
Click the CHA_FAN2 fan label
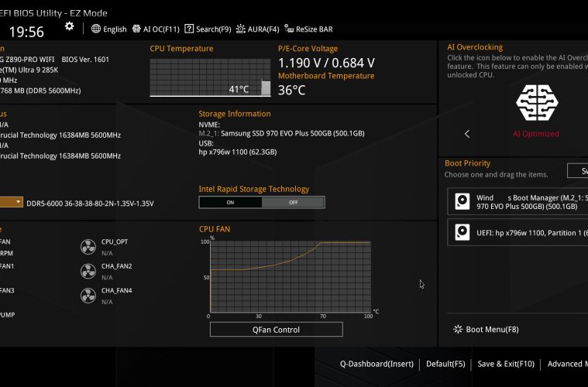[x=117, y=266]
